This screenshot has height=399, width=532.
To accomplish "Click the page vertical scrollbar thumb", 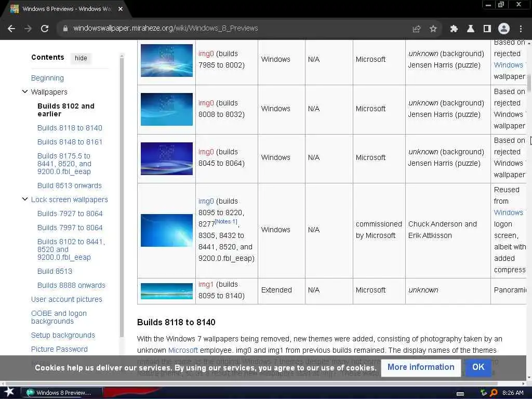I will pos(529,83).
